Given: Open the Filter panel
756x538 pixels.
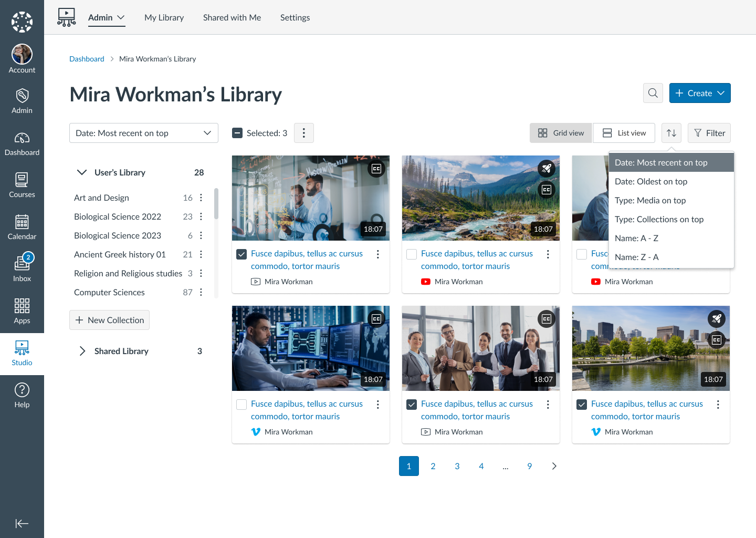Looking at the screenshot, I should 709,133.
